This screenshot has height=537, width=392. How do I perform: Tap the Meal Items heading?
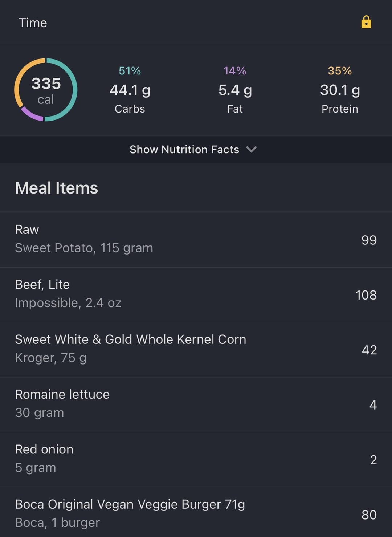[x=57, y=188]
